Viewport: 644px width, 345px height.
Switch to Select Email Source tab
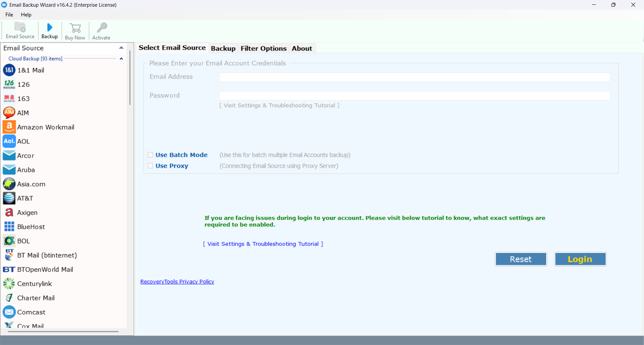pos(172,48)
